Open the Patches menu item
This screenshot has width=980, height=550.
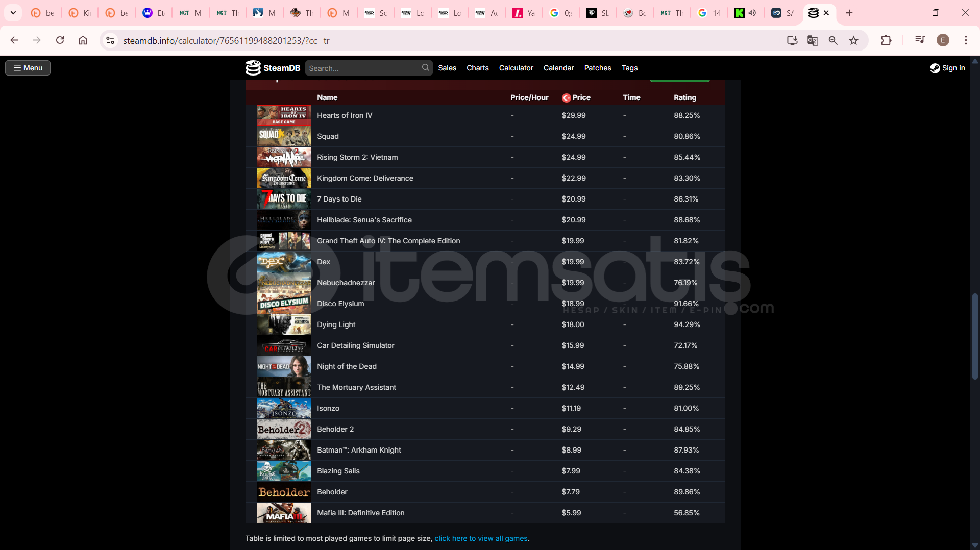click(598, 68)
